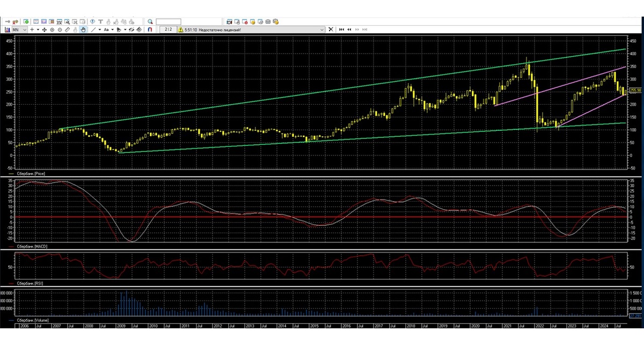Click the blue info balloon icon

point(92,21)
